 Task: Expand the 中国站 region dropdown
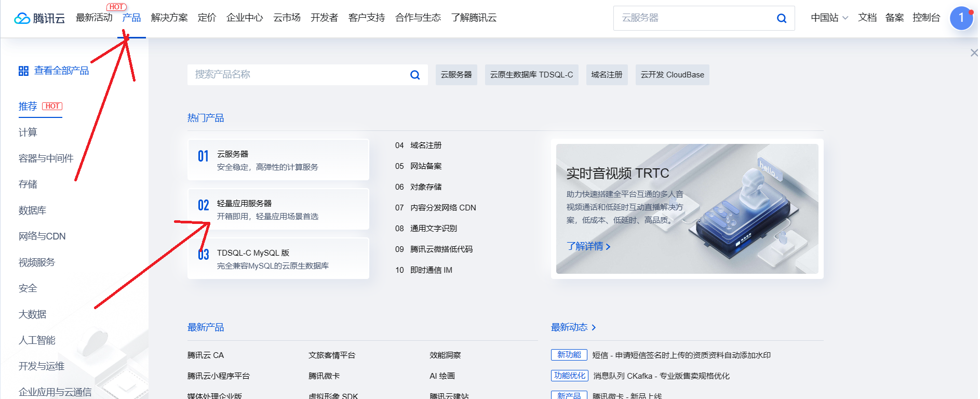point(829,18)
